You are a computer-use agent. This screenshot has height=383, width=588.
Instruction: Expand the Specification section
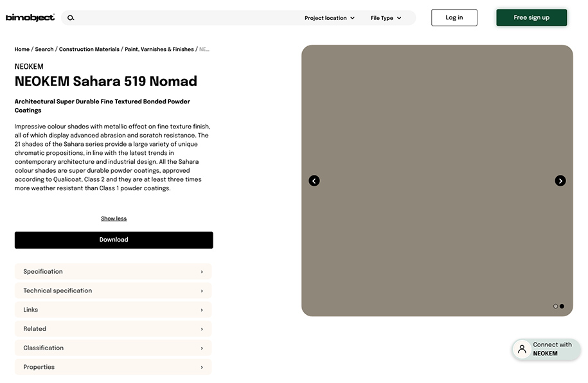pos(113,272)
